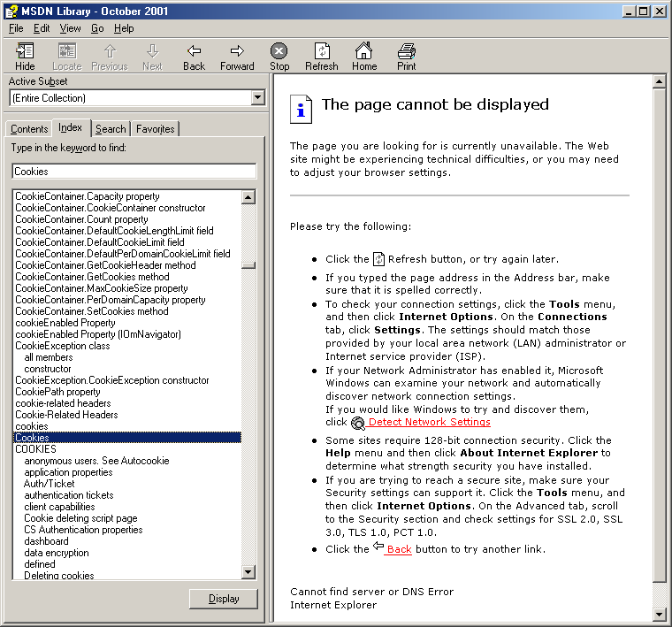Switch to the Contents tab
672x627 pixels.
[x=29, y=129]
